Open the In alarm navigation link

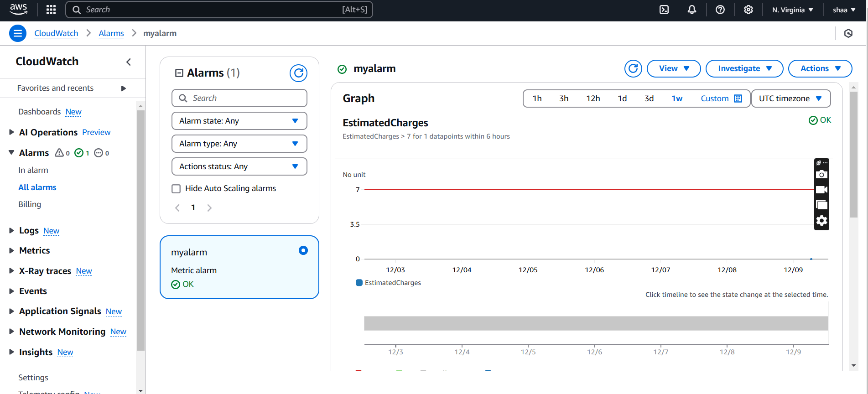tap(33, 170)
